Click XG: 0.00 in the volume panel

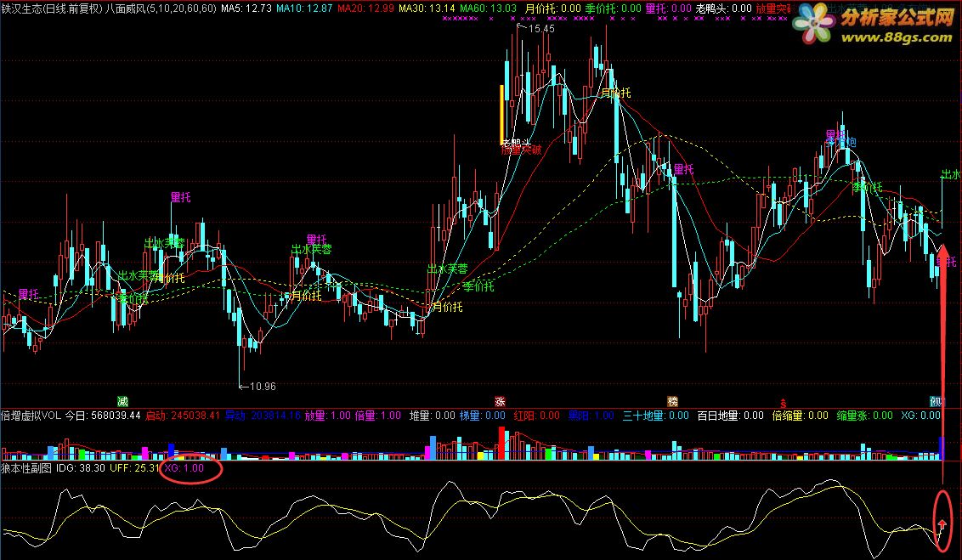point(920,416)
